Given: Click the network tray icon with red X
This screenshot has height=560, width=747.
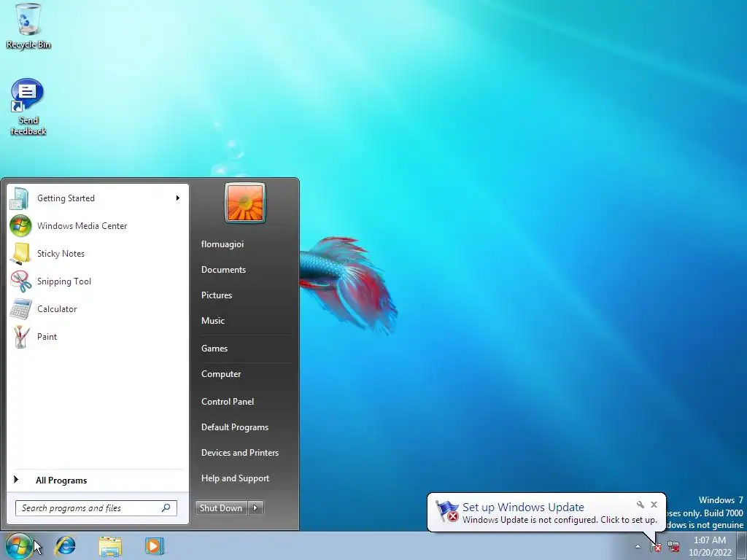Looking at the screenshot, I should tap(673, 546).
